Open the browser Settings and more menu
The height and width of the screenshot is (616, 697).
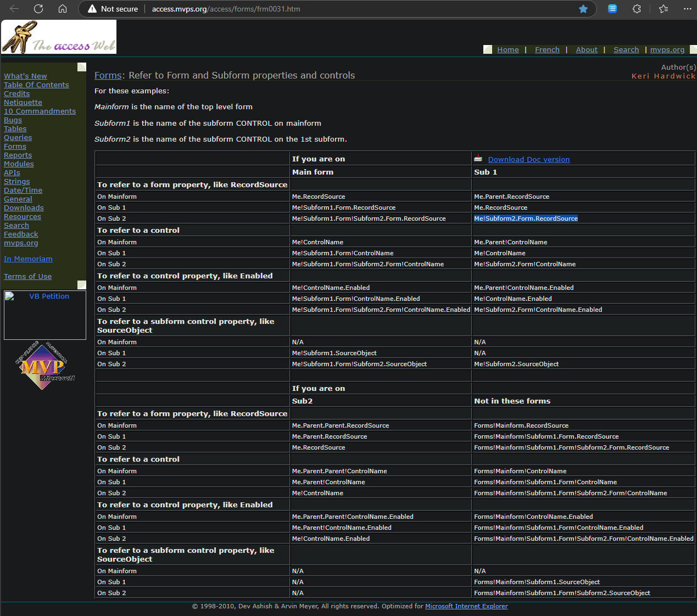[687, 9]
